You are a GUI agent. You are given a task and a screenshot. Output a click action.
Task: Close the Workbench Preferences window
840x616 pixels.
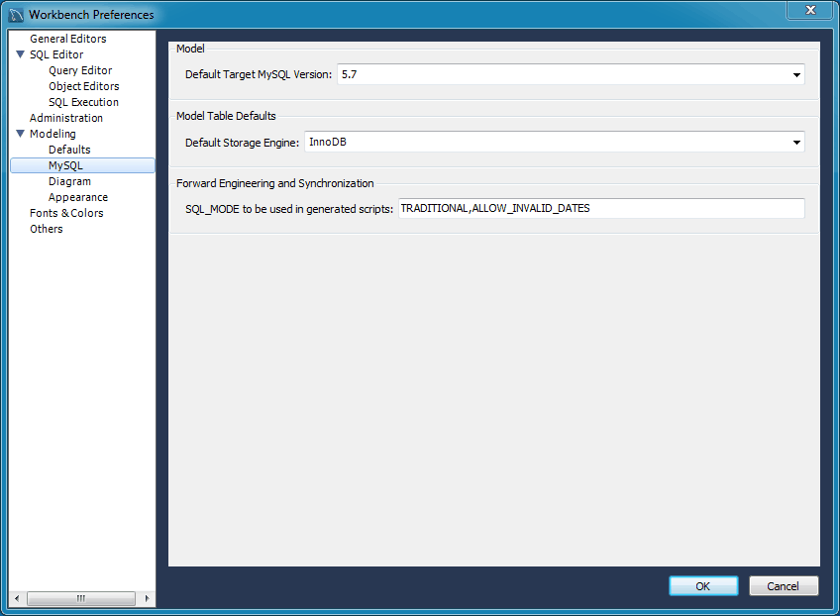point(810,10)
